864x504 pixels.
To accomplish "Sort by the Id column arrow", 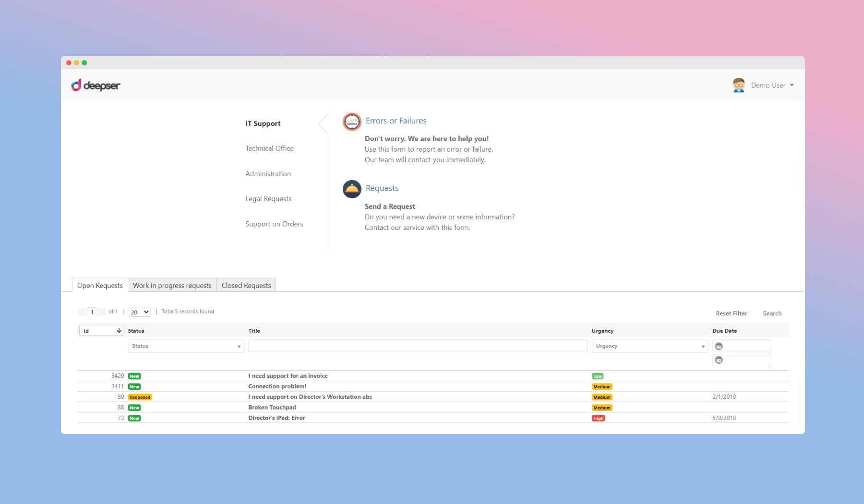I will click(x=119, y=331).
